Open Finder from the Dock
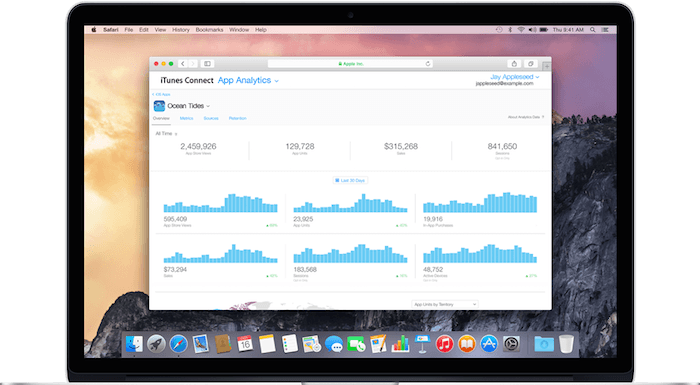This screenshot has width=700, height=385. point(134,344)
